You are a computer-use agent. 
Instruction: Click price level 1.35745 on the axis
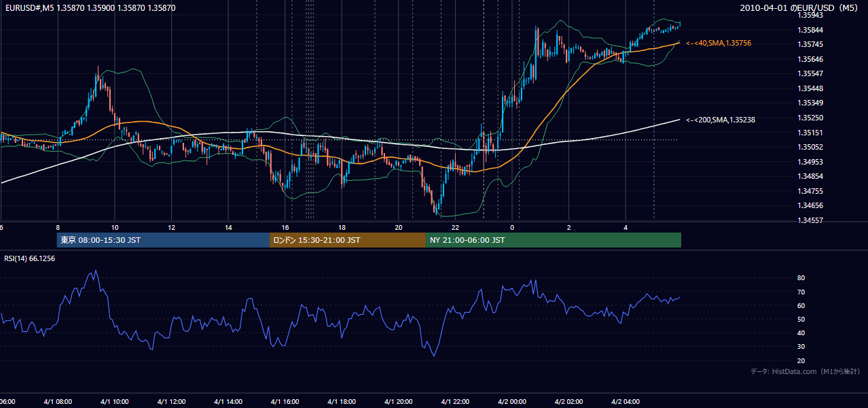pyautogui.click(x=810, y=44)
